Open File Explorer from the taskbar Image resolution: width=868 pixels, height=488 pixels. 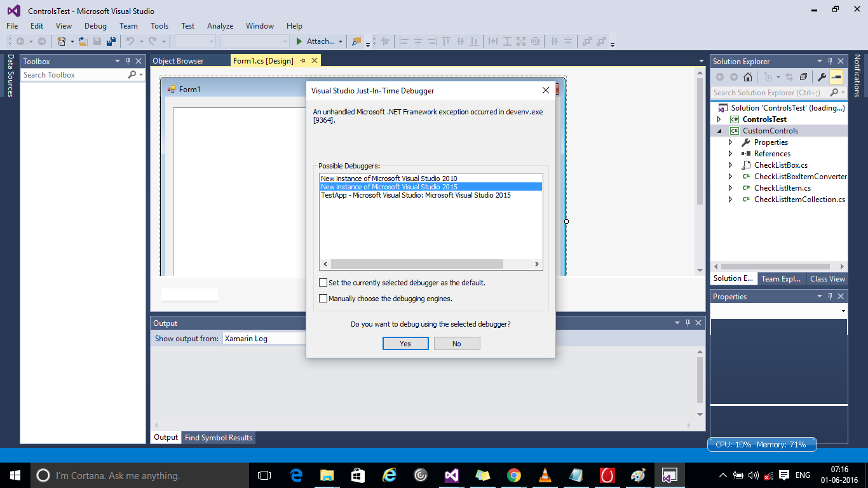(327, 475)
